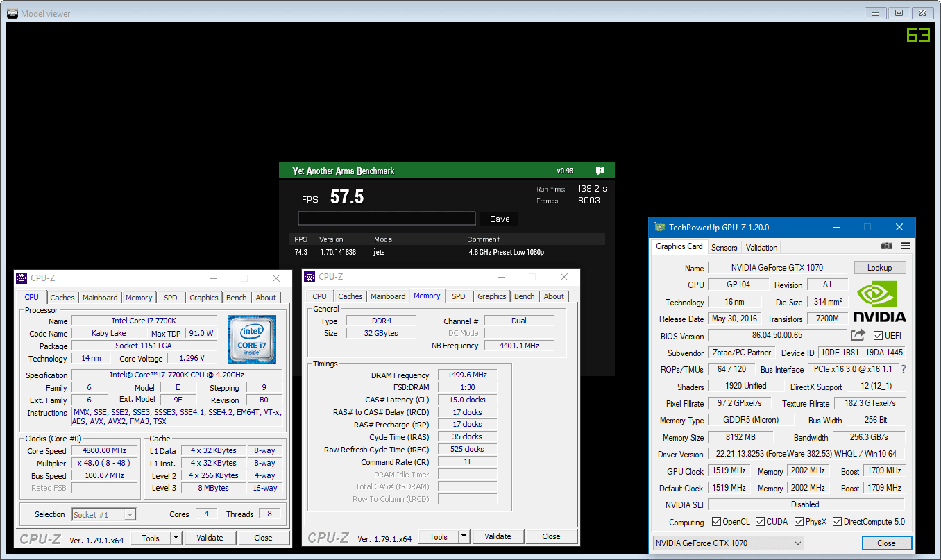Click the title icon of the CPU-Z Memory window

click(x=310, y=276)
